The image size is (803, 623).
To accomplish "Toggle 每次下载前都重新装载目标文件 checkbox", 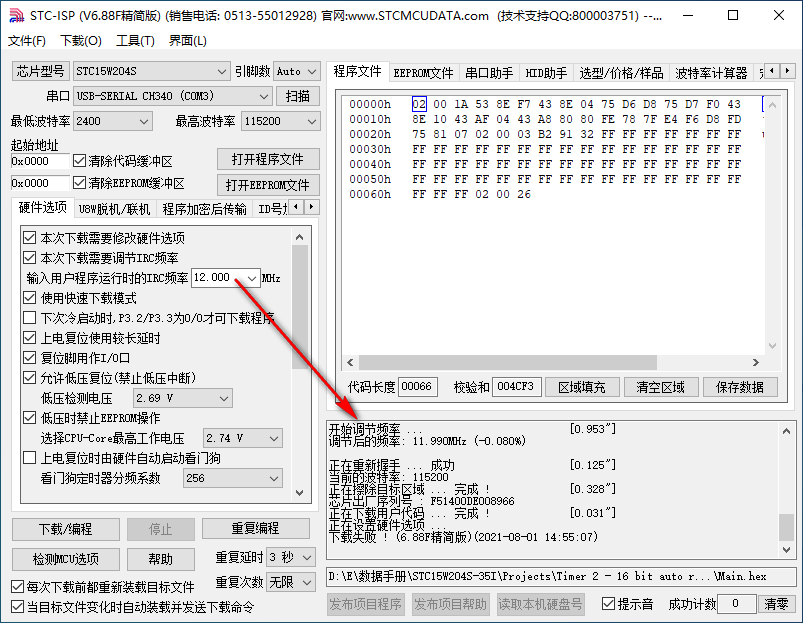I will (x=17, y=587).
